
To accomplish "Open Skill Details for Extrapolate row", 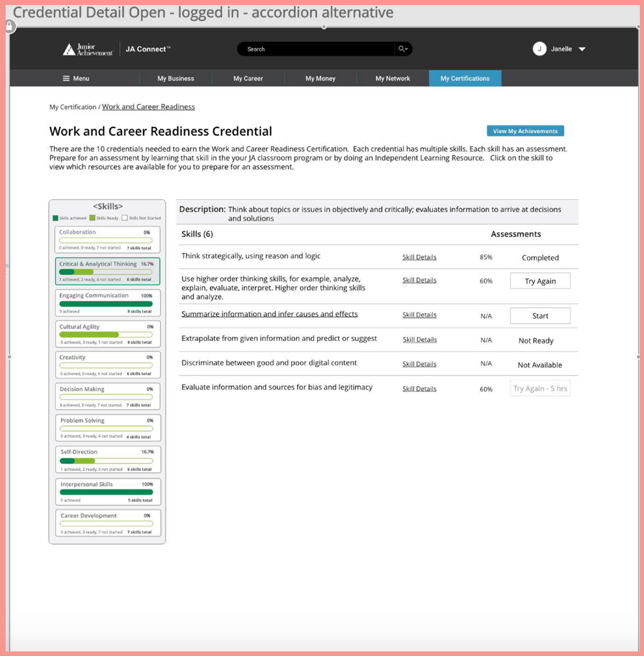I will [x=420, y=339].
